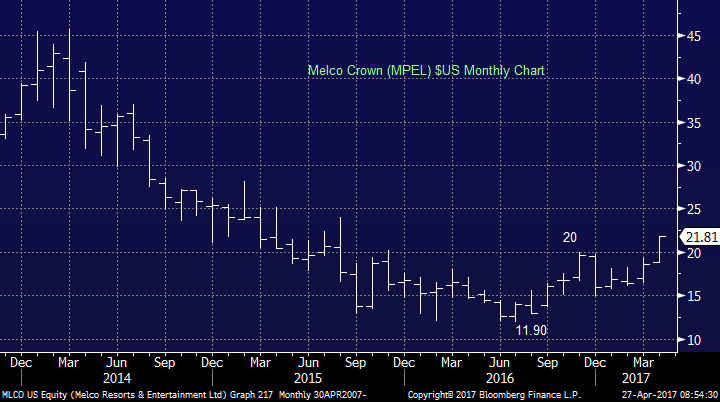Click the chart title 'Melco Crown (MPEL) $US Monthly Chart'
Image resolution: width=720 pixels, height=402 pixels.
426,71
